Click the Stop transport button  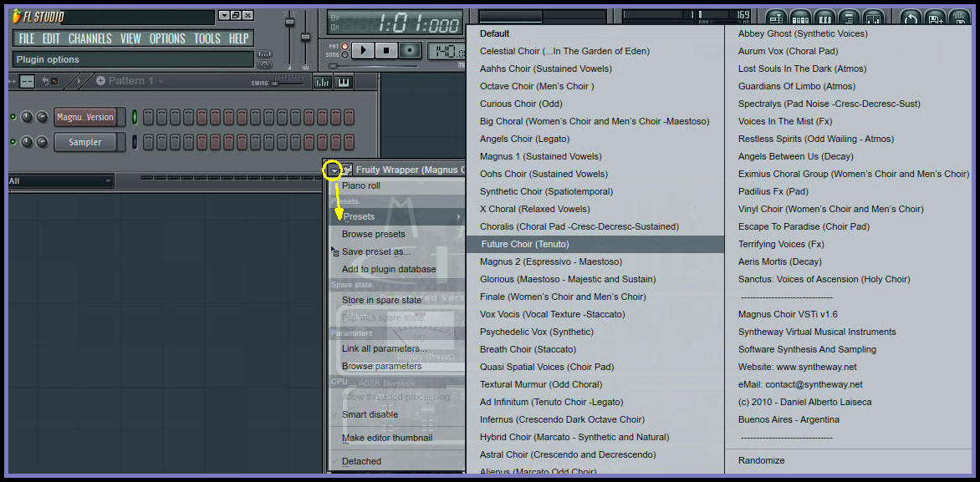pyautogui.click(x=387, y=50)
